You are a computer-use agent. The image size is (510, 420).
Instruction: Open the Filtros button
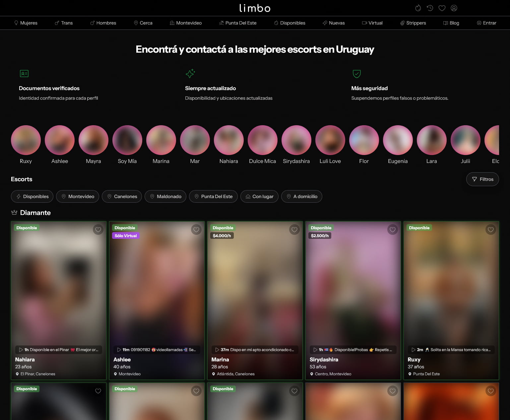(482, 179)
